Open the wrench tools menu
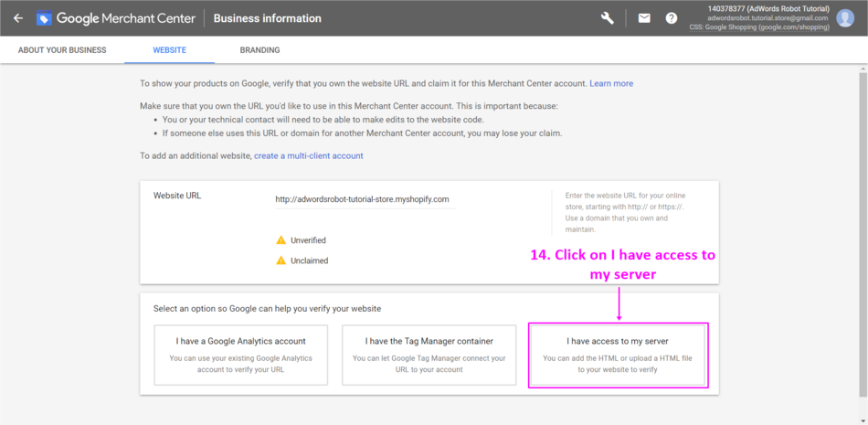Viewport: 868px width, 425px height. (608, 18)
